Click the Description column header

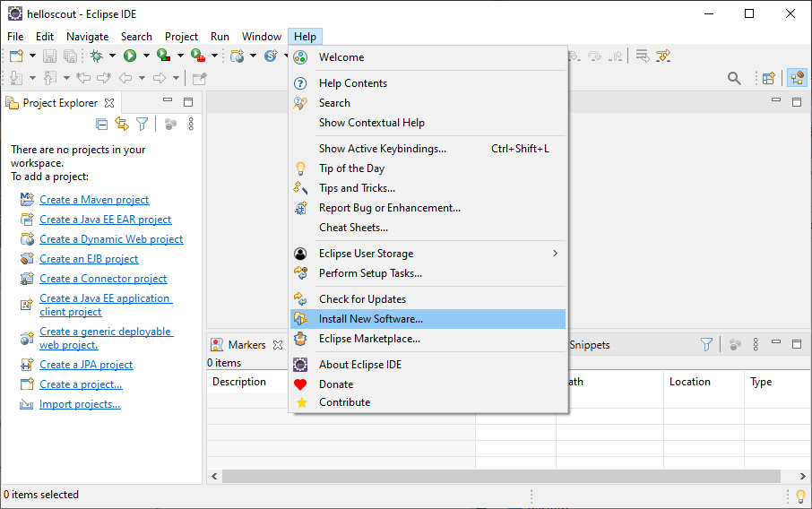(239, 382)
